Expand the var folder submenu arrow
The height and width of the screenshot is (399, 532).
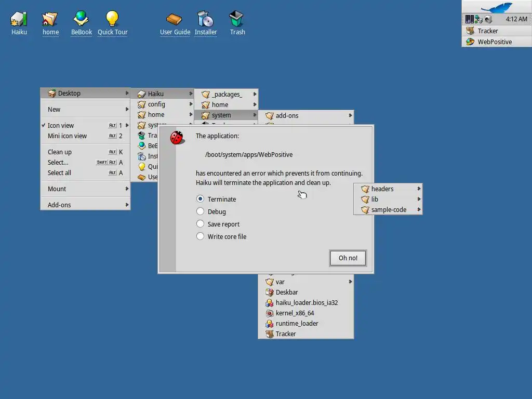click(x=350, y=282)
